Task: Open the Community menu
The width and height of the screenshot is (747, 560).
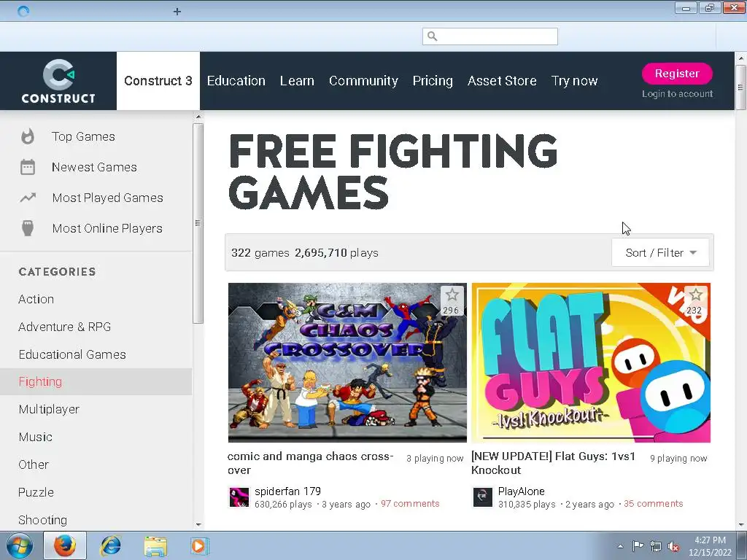Action: click(x=363, y=81)
